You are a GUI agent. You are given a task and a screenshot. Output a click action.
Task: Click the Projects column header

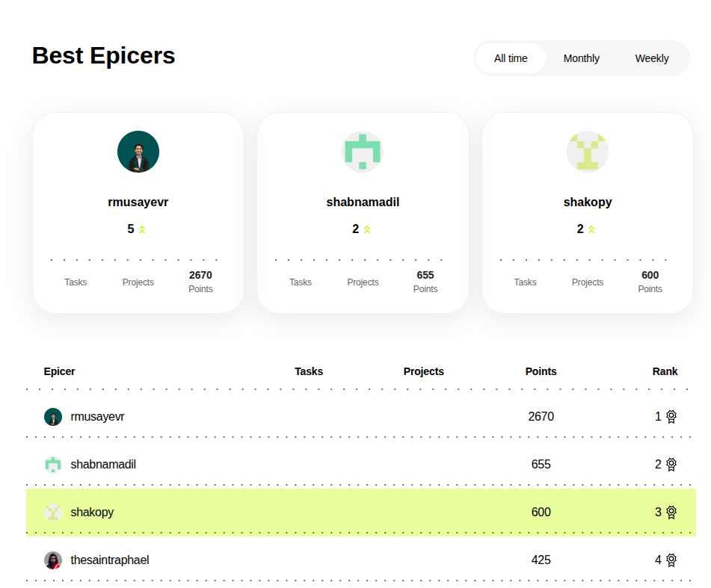[x=423, y=371]
